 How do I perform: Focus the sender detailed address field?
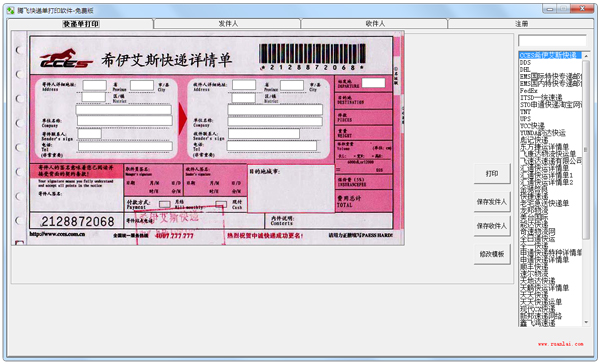[124, 110]
